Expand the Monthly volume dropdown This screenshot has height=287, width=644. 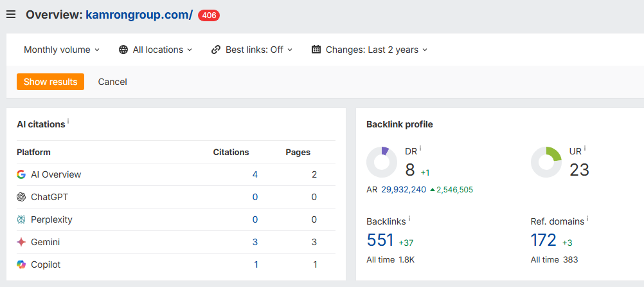click(x=62, y=50)
